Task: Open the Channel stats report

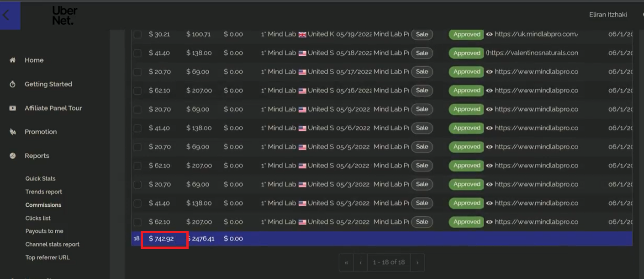Action: click(53, 244)
